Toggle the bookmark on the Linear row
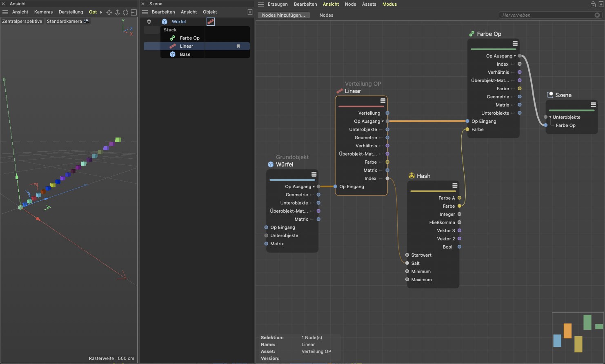The width and height of the screenshot is (605, 364). pyautogui.click(x=238, y=46)
